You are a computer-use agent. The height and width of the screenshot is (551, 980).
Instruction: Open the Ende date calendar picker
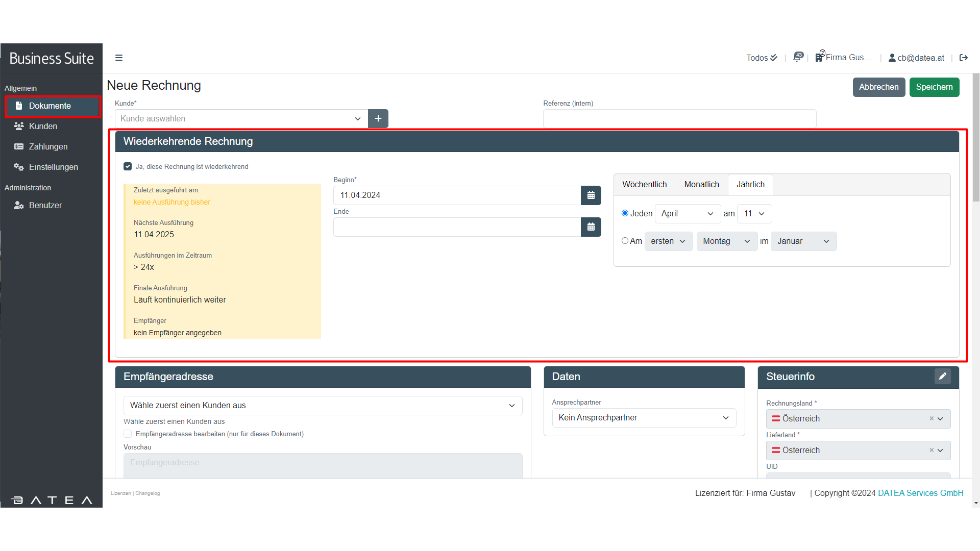[x=591, y=227]
